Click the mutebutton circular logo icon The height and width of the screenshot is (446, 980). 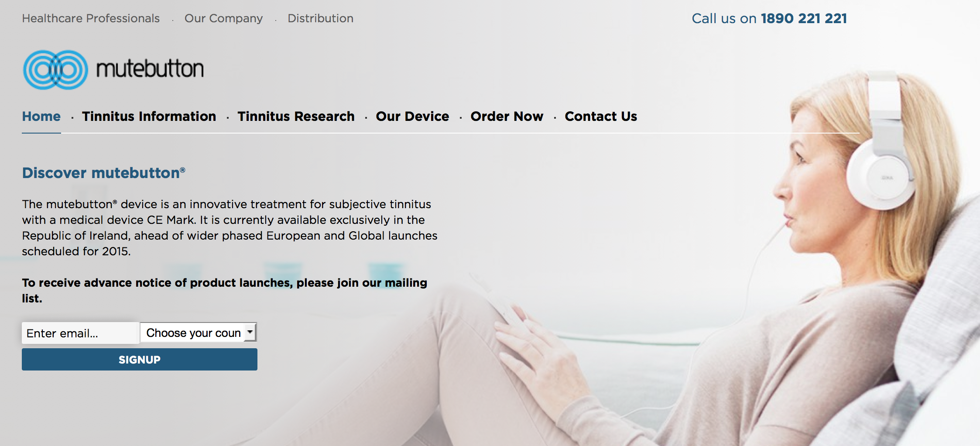pos(55,70)
